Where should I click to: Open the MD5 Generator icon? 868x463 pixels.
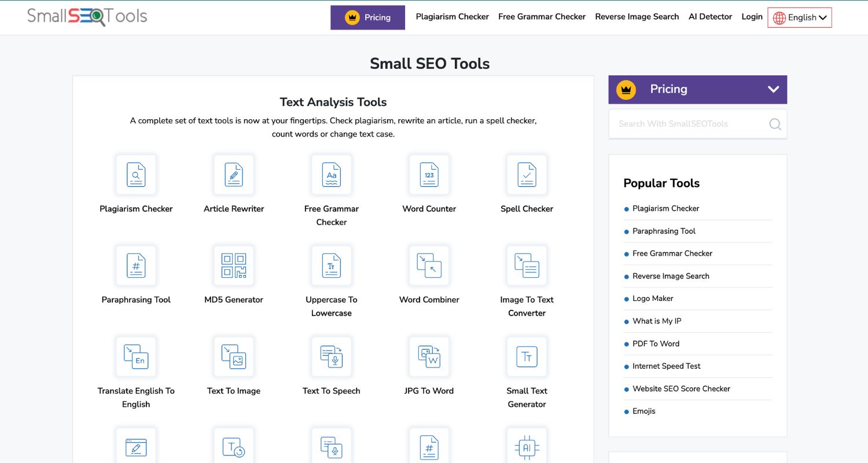(x=234, y=266)
